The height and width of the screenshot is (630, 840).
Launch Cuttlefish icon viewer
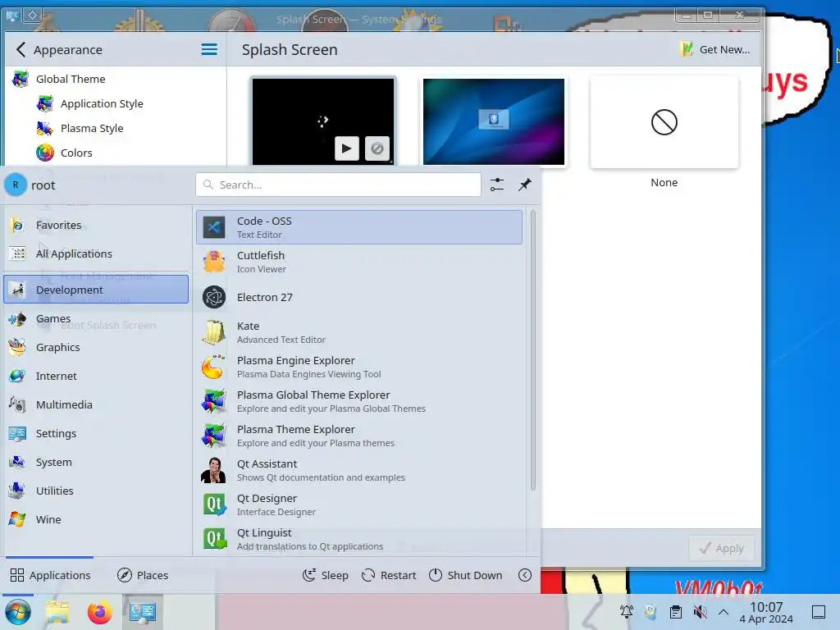[359, 262]
